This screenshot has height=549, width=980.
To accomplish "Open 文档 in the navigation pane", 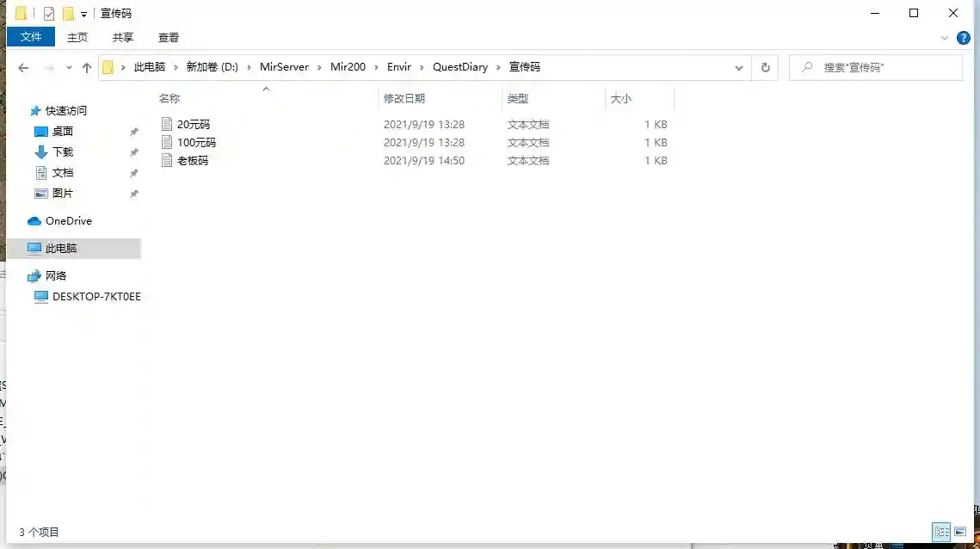I will (x=63, y=173).
